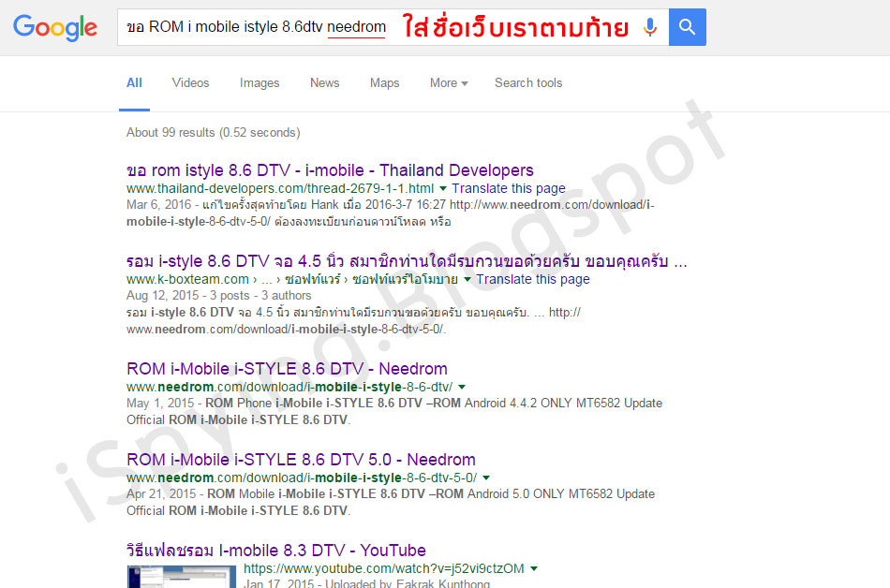Translate the k-boxteam result page
The height and width of the screenshot is (588, 890).
tap(533, 279)
